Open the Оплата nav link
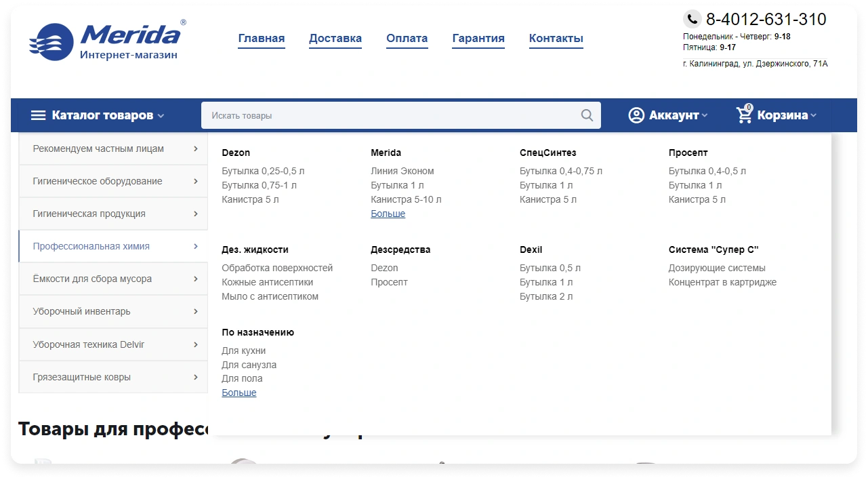This screenshot has height=480, width=868. 407,39
